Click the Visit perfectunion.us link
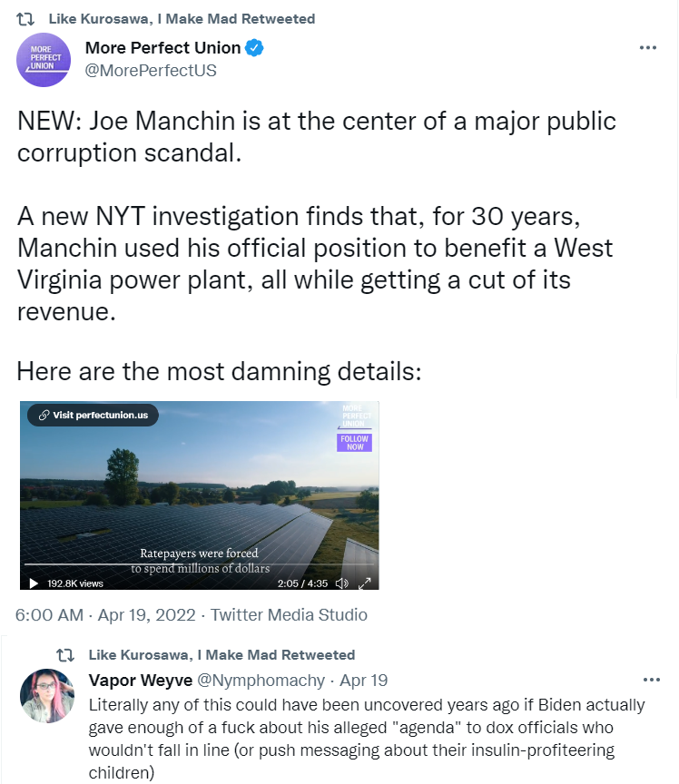The width and height of the screenshot is (679, 784). (93, 415)
